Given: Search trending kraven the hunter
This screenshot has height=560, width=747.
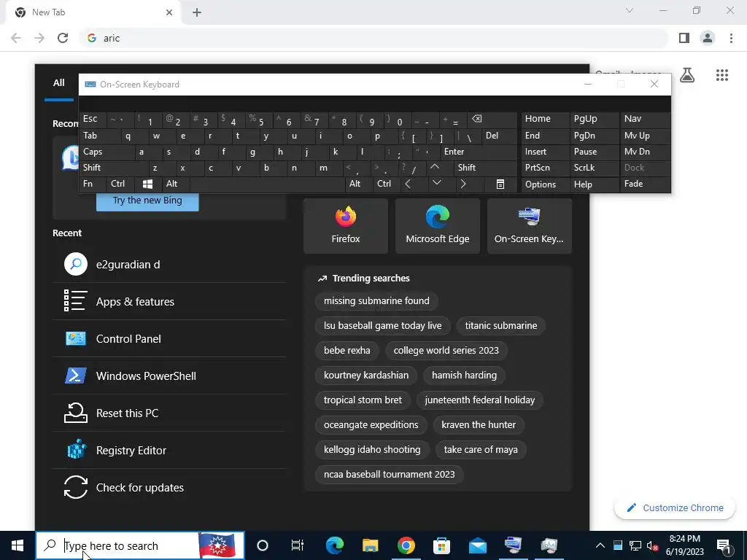Looking at the screenshot, I should coord(479,425).
